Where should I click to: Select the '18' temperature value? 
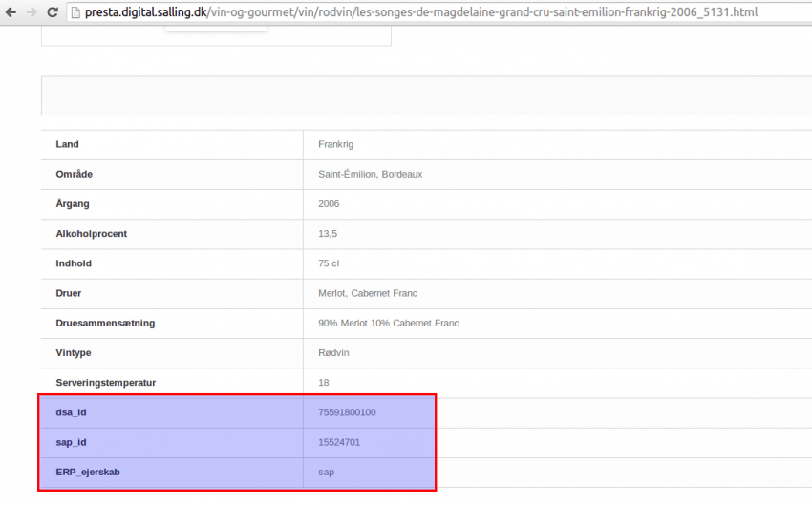(x=324, y=383)
